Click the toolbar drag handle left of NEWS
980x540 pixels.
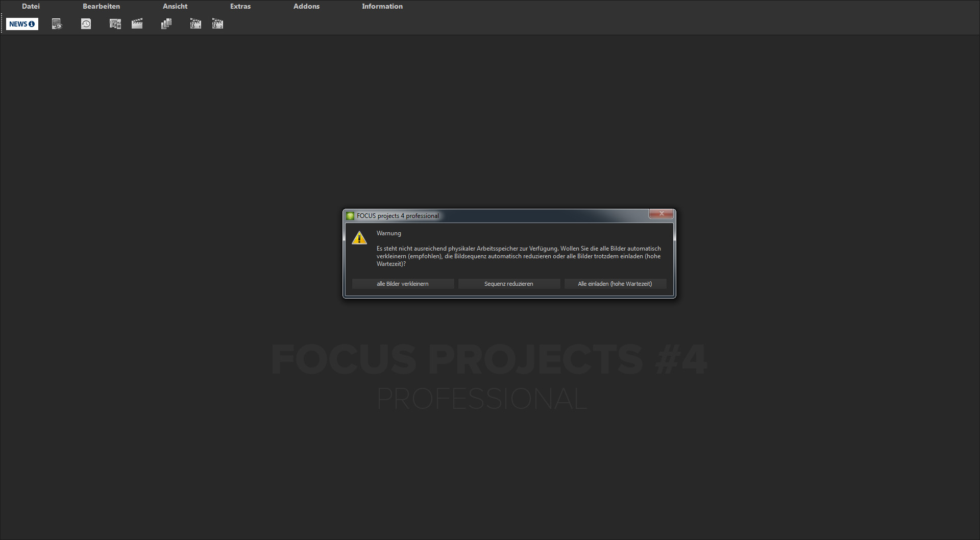click(x=2, y=24)
